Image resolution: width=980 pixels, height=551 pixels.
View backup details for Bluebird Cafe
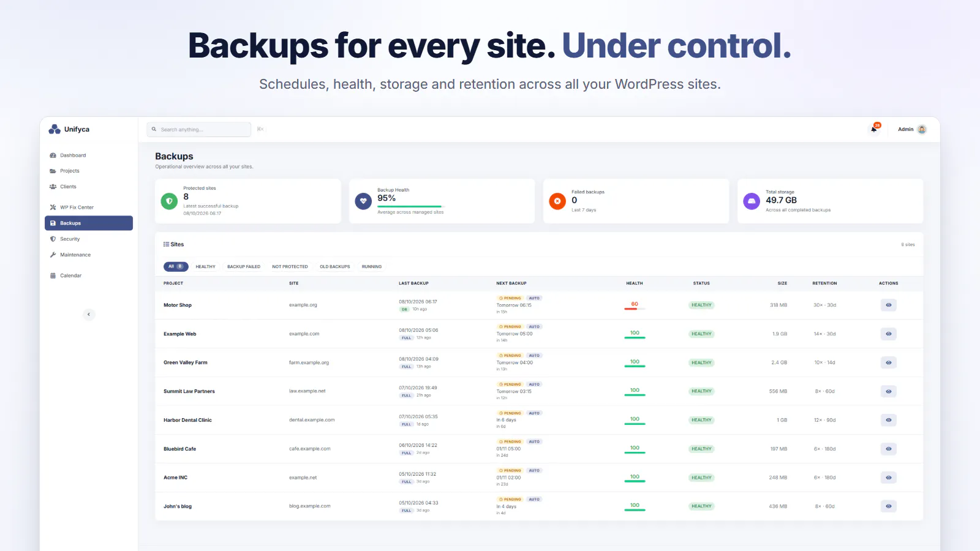(x=888, y=449)
